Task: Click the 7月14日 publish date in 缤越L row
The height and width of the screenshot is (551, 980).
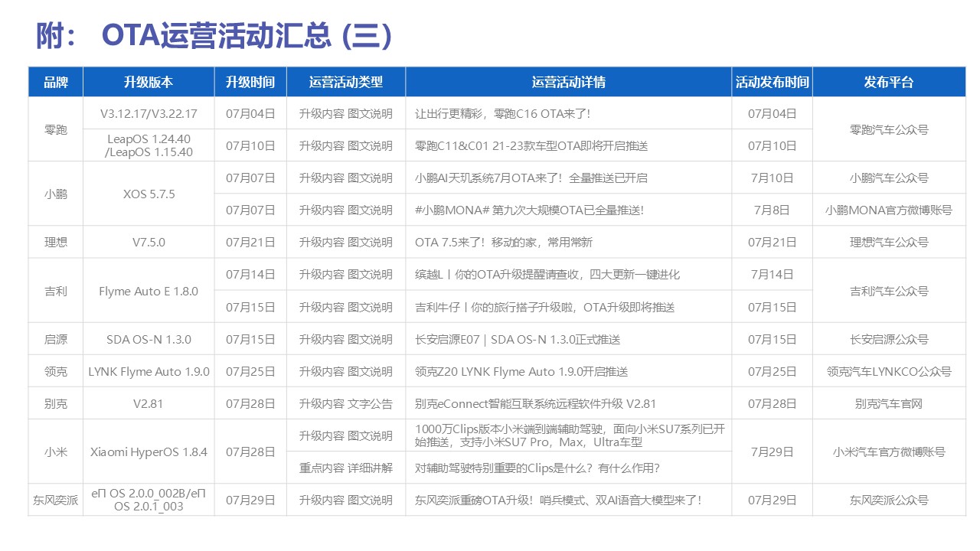Action: (773, 274)
